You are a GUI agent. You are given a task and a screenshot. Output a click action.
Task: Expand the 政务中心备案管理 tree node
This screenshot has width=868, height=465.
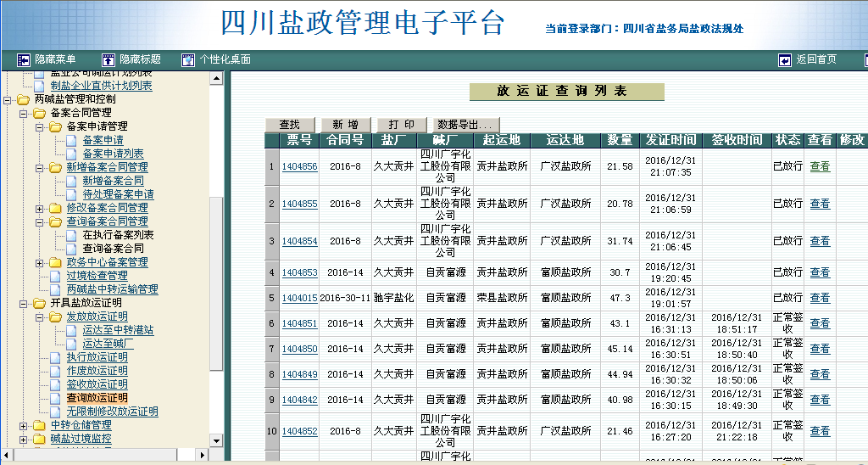(x=39, y=262)
